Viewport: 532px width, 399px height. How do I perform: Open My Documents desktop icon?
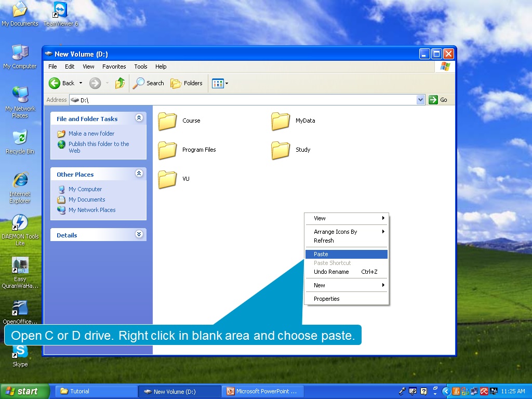tap(20, 14)
